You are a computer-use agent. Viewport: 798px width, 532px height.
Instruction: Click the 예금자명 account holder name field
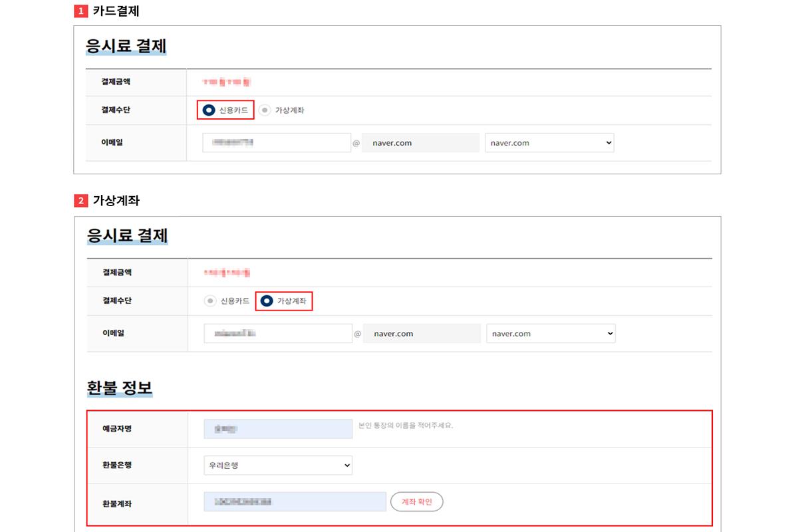pyautogui.click(x=278, y=429)
